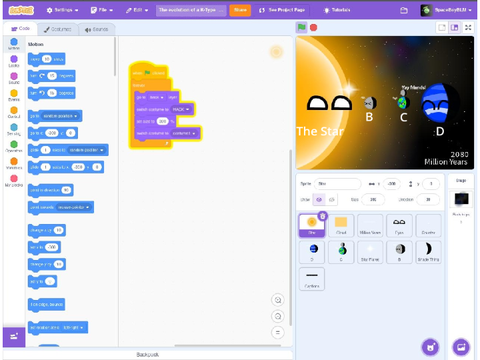Screen dimensions: 480x360
Task: Open the Tutorials link
Action: point(337,10)
